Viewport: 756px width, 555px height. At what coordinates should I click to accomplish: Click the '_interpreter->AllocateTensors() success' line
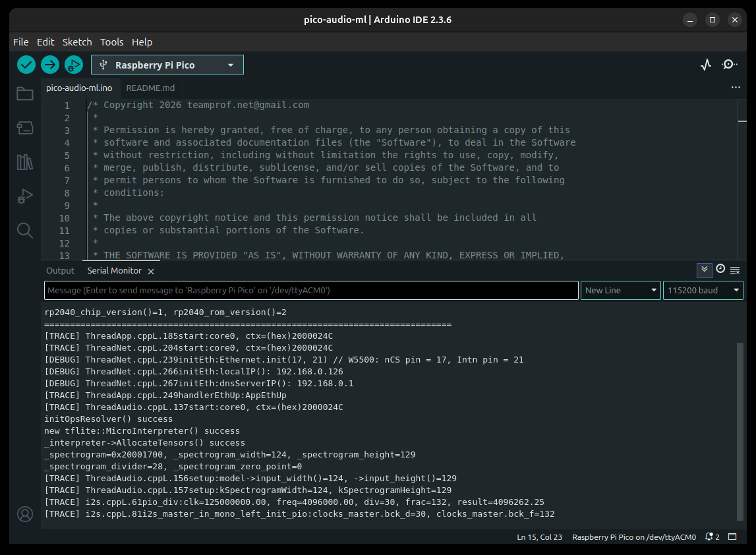[144, 443]
